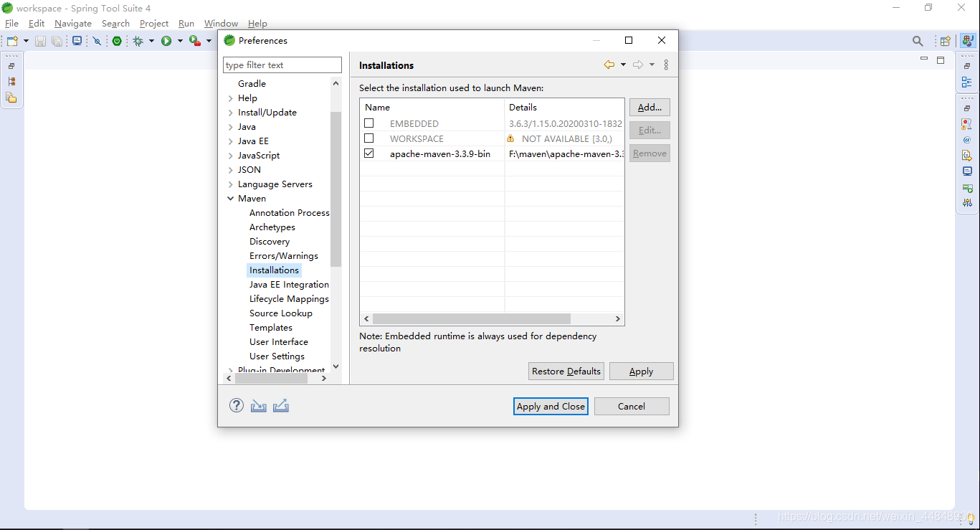This screenshot has width=980, height=530.
Task: Open the Markers view icon in right trim
Action: (x=967, y=124)
